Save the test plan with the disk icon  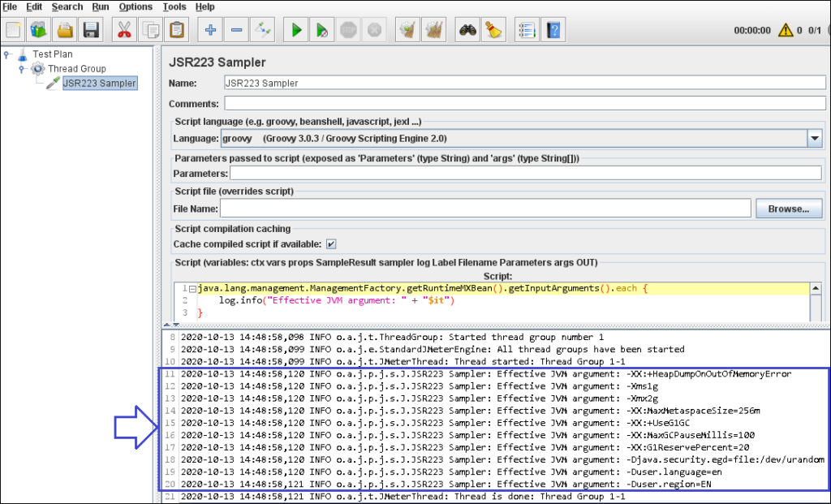coord(91,29)
